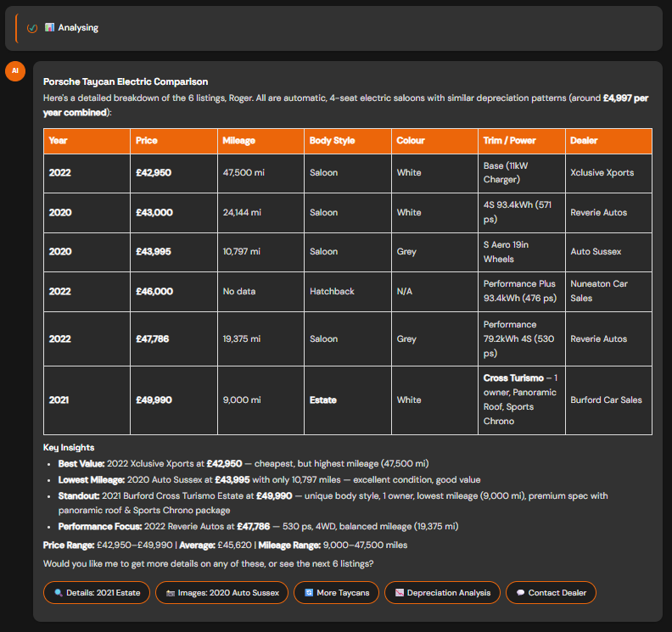Click the N/A colour cell
The height and width of the screenshot is (632, 672).
coord(435,292)
